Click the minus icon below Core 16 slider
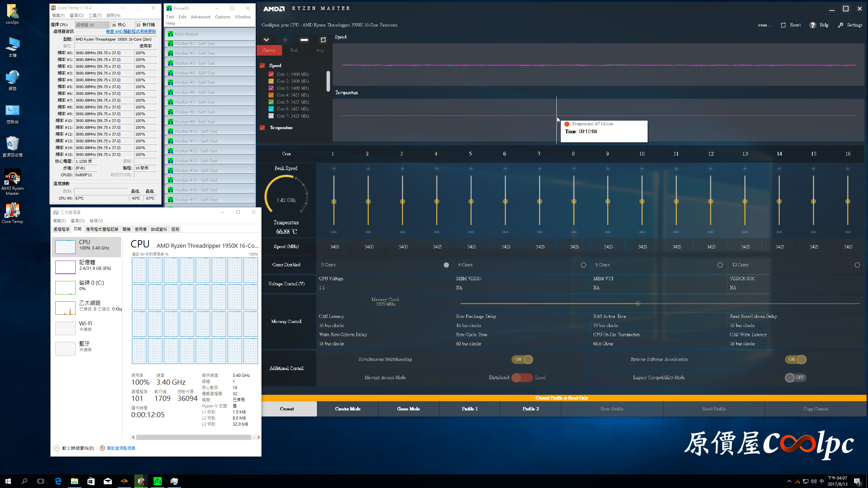The height and width of the screenshot is (488, 868). [848, 232]
